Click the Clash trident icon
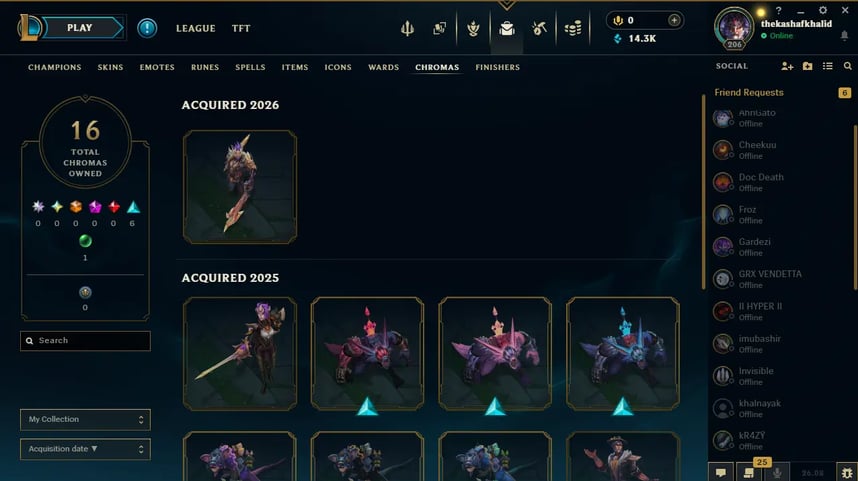The height and width of the screenshot is (481, 858). (x=407, y=28)
